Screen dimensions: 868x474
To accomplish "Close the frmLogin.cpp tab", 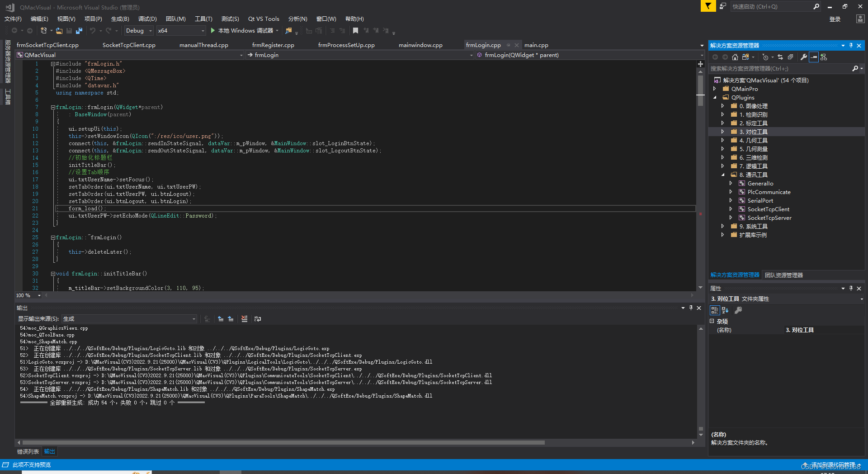I will [517, 45].
